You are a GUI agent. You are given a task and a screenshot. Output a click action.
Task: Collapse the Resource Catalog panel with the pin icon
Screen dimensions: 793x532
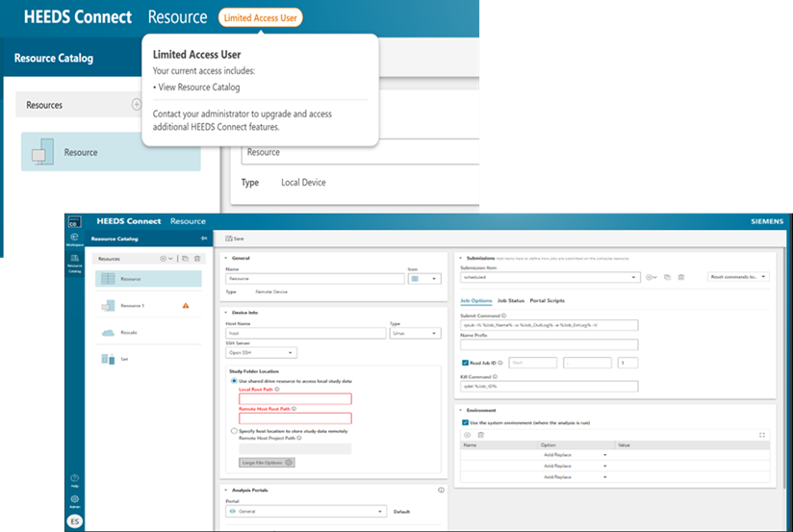204,239
